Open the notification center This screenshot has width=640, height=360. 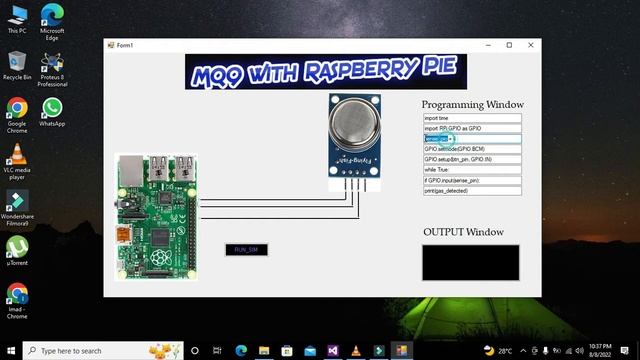[624, 351]
